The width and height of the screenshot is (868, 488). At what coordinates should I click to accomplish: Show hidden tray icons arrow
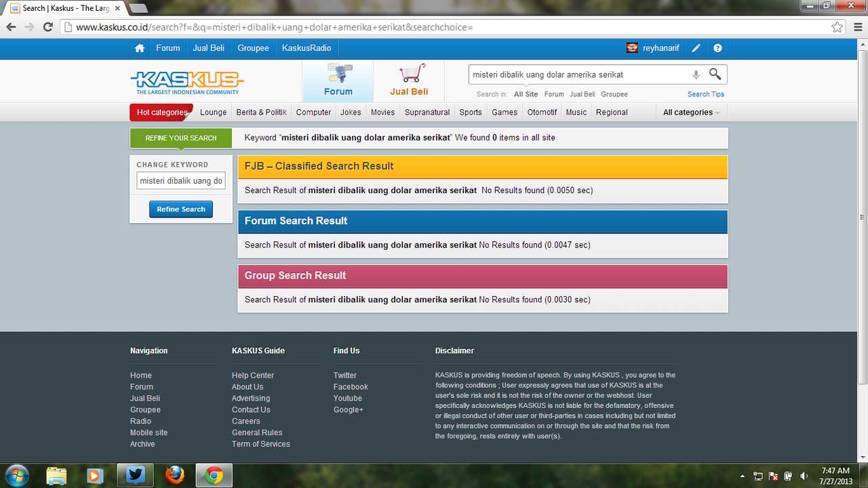[x=743, y=476]
